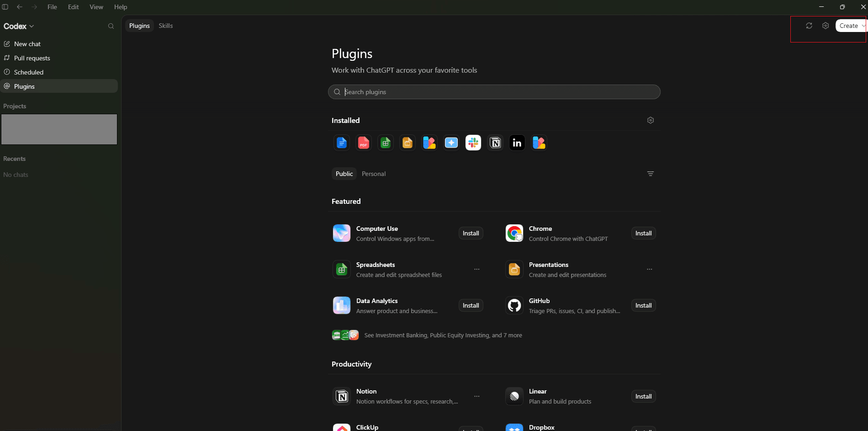This screenshot has width=868, height=431.
Task: Click the Notion logo in Productivity list
Action: tap(342, 396)
